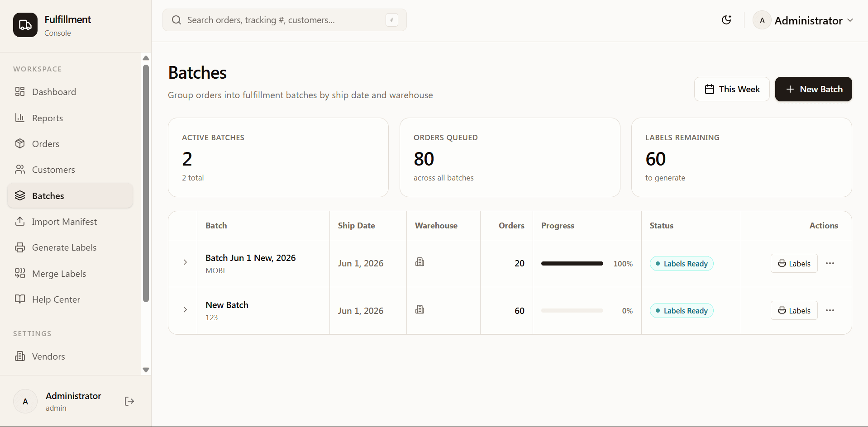Viewport: 868px width, 427px height.
Task: Expand the New Batch row
Action: pos(185,310)
